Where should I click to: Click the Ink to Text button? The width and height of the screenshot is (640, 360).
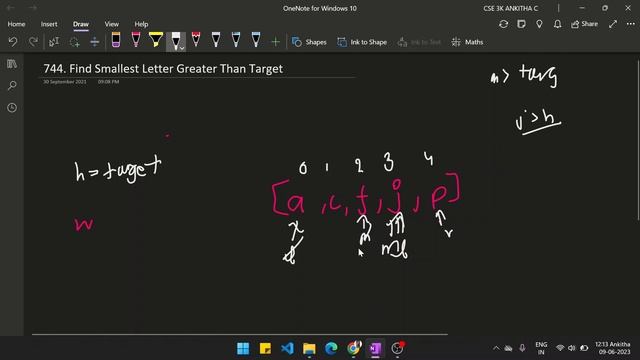point(419,42)
